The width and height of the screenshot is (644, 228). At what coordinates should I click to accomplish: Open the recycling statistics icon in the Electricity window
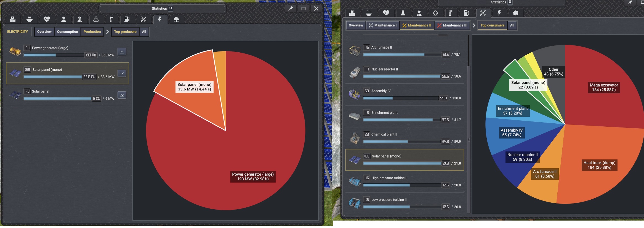point(96,19)
